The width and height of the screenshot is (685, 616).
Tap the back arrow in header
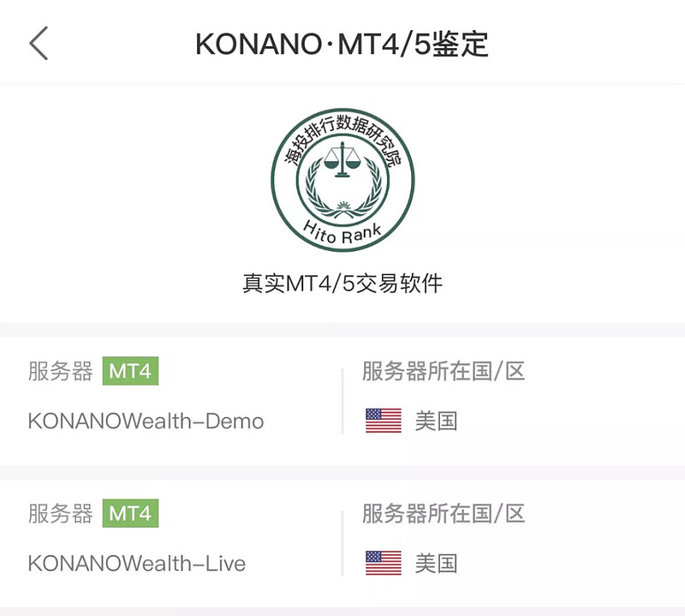pos(39,43)
